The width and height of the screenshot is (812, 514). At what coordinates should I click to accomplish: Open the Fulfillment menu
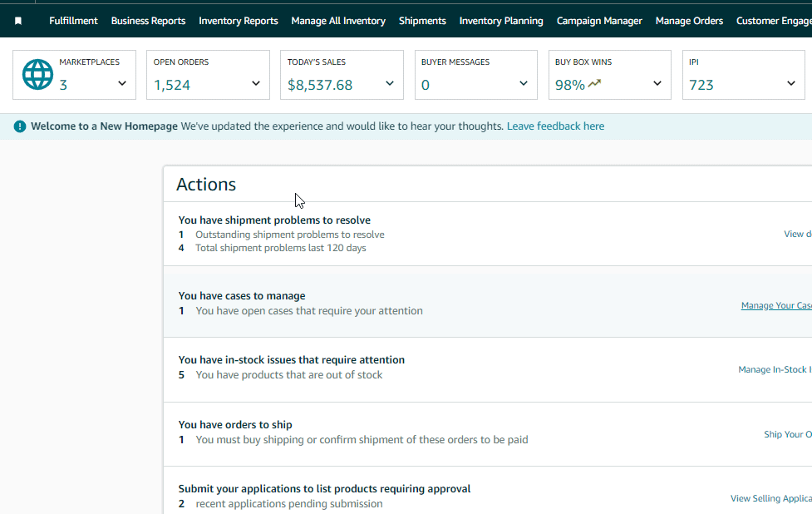pos(73,21)
